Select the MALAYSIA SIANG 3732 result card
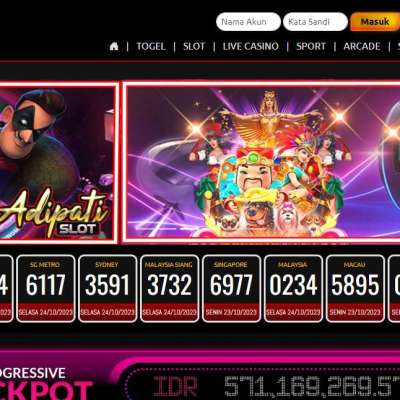 [170, 289]
